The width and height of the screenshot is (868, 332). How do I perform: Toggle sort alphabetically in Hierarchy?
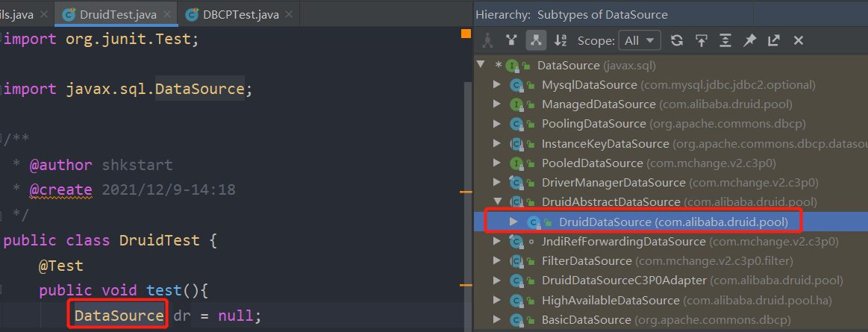(x=561, y=40)
